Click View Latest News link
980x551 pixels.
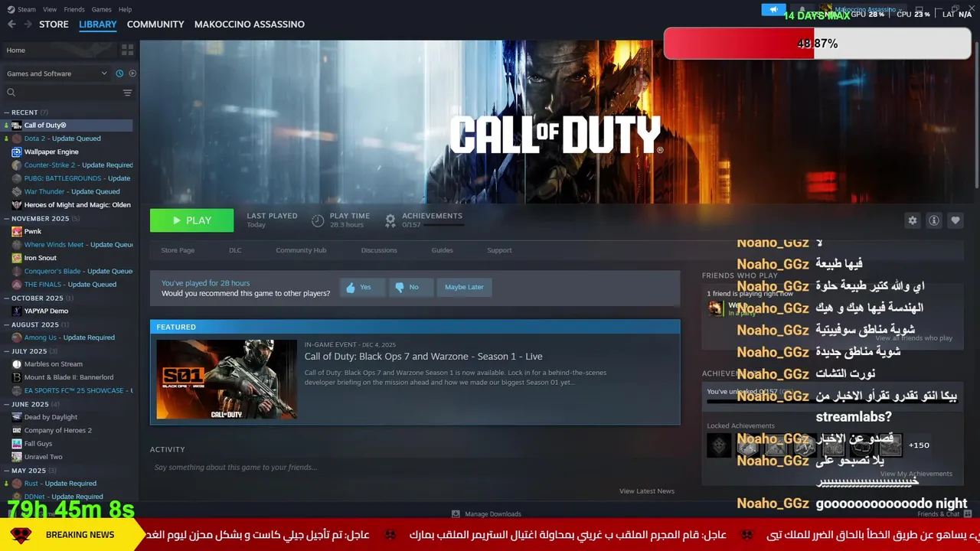click(x=647, y=491)
